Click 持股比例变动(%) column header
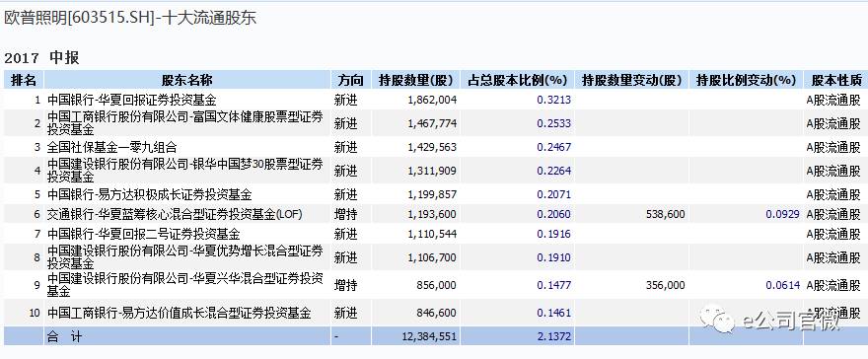 747,80
